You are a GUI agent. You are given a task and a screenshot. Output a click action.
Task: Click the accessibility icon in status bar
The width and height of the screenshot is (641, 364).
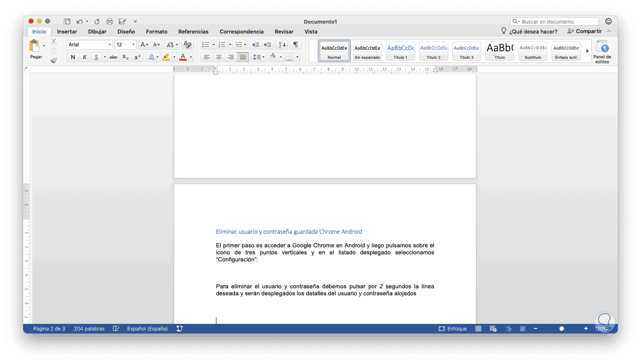(180, 329)
